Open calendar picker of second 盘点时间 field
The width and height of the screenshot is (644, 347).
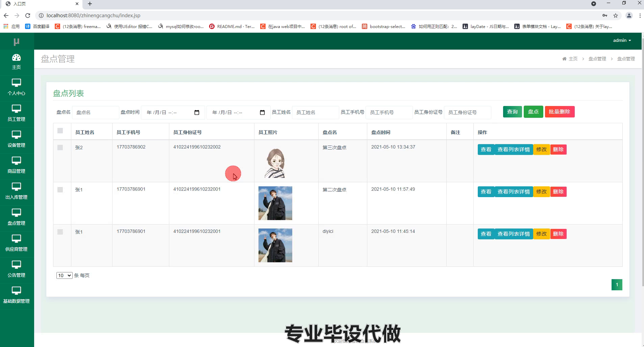[263, 112]
